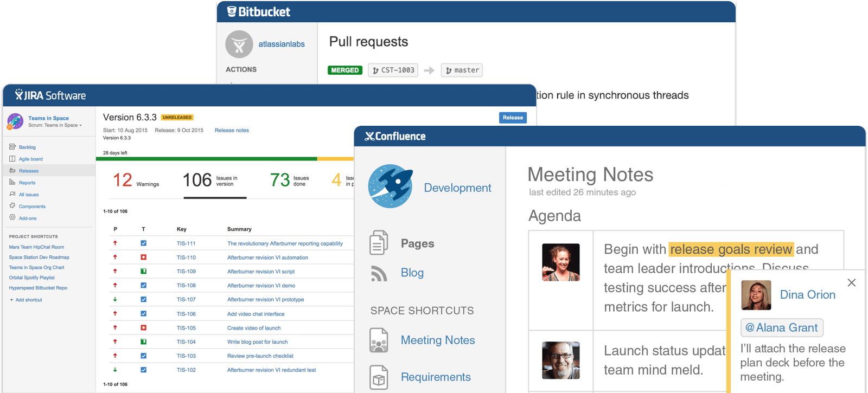Open the Release notes link
This screenshot has height=393, width=868.
232,130
